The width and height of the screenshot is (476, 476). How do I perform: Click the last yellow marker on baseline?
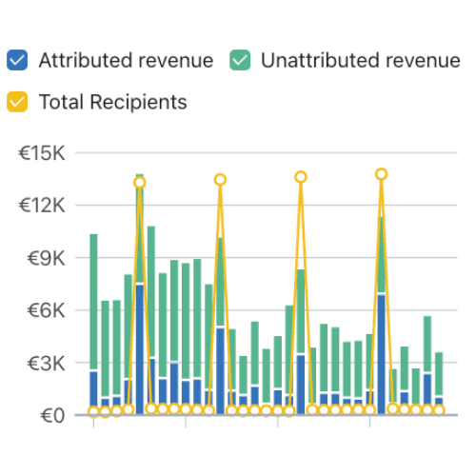[439, 410]
